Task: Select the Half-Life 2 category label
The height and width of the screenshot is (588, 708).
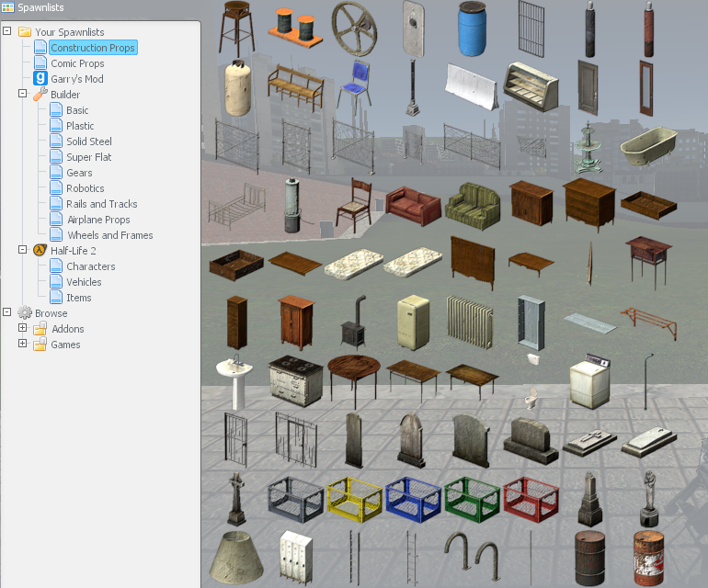Action: coord(74,251)
